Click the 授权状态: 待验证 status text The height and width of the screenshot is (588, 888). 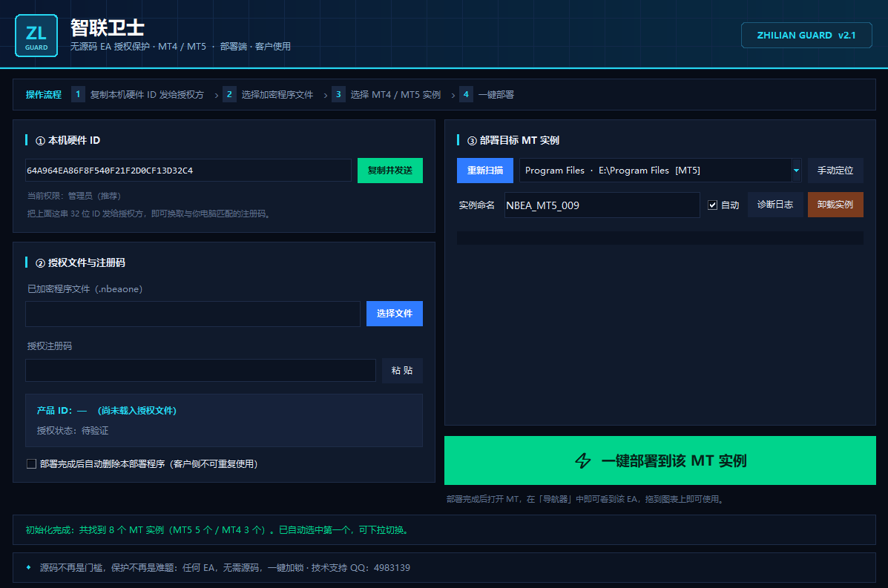pyautogui.click(x=73, y=431)
